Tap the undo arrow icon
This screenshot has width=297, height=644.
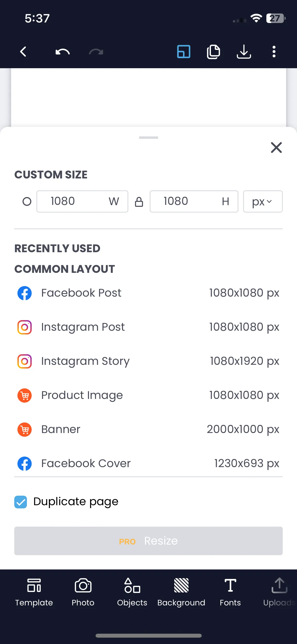pyautogui.click(x=63, y=52)
